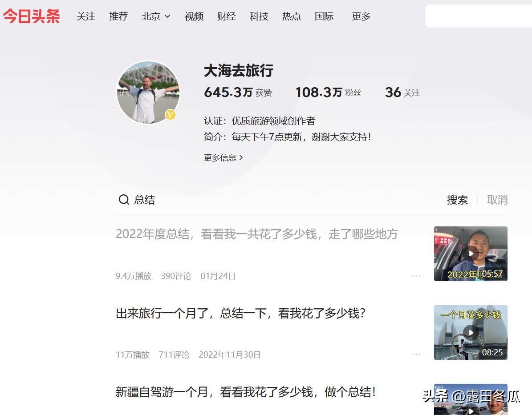This screenshot has height=415, width=532.
Task: Click the 9.4万播放 view count
Action: [x=134, y=276]
